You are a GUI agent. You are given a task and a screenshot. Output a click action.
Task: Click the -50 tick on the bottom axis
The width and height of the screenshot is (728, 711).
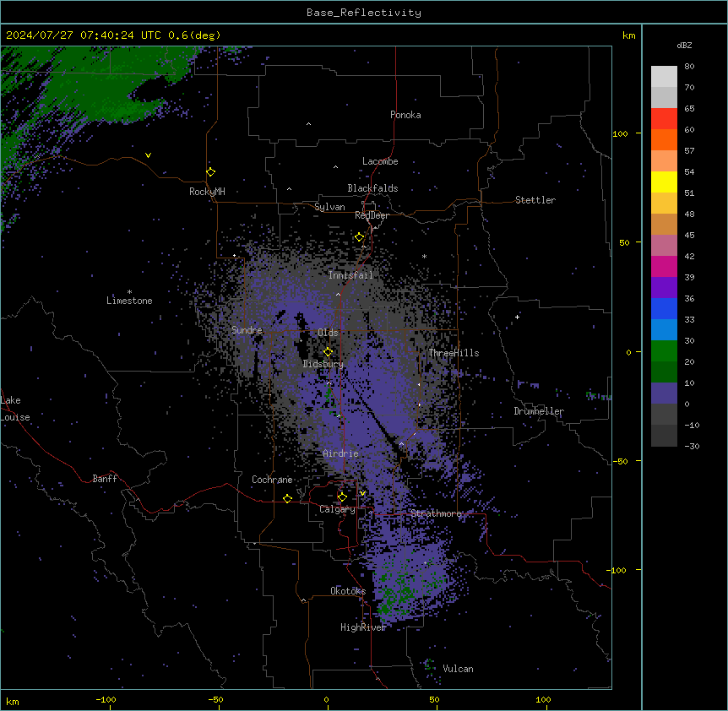click(x=215, y=699)
